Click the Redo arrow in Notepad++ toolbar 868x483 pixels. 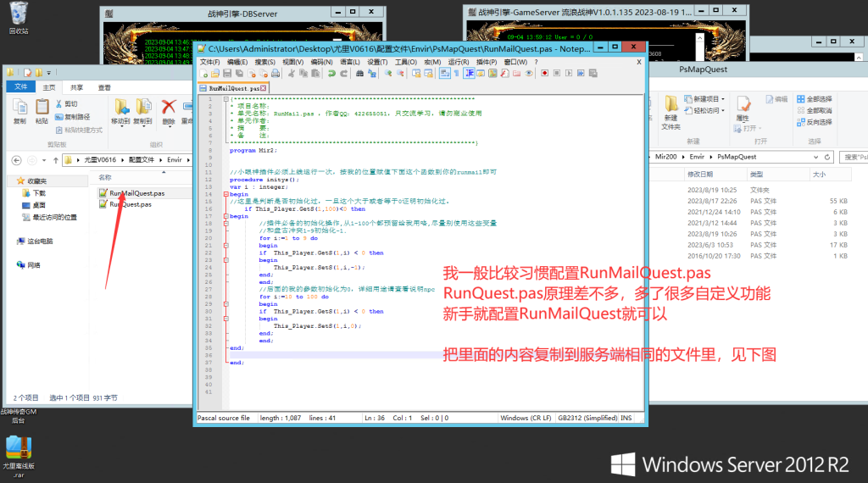(x=344, y=73)
